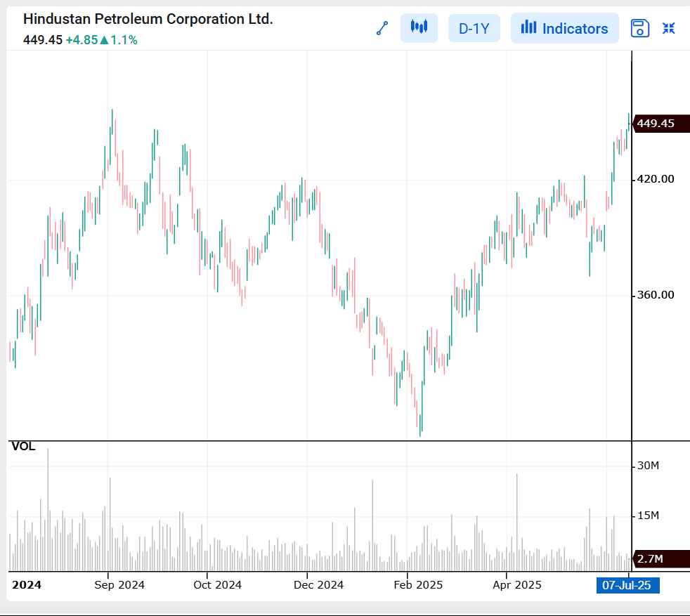This screenshot has width=690, height=616.
Task: Click the Apr 2025 axis label
Action: (x=517, y=585)
